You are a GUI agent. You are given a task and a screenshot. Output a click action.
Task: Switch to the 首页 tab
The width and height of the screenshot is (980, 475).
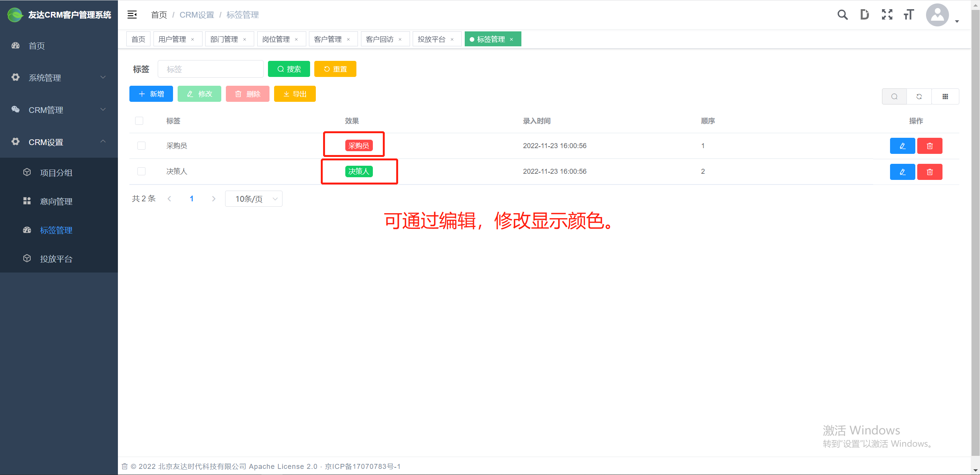point(138,39)
